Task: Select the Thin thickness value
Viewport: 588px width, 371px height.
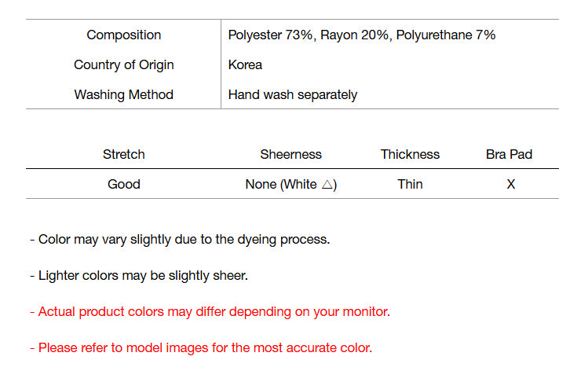Action: click(410, 184)
